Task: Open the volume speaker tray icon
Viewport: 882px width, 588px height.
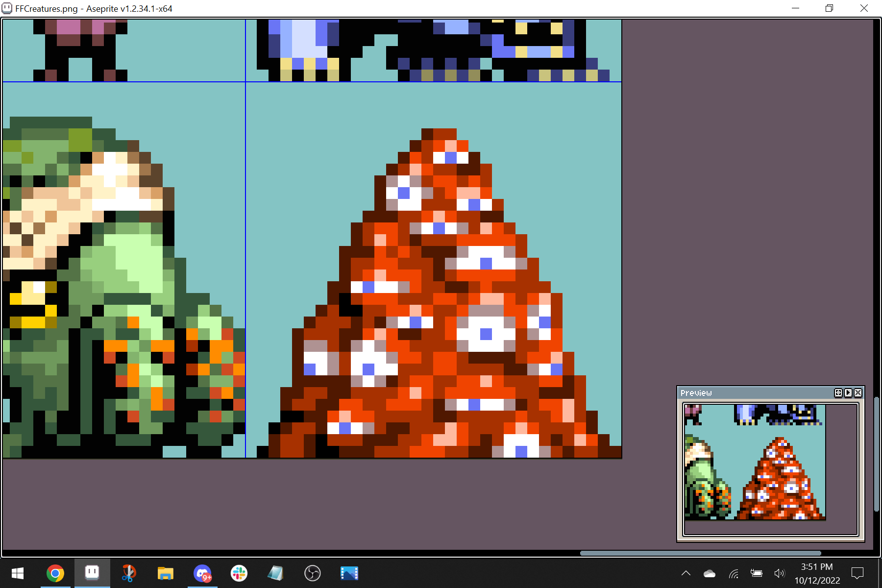Action: [x=780, y=573]
